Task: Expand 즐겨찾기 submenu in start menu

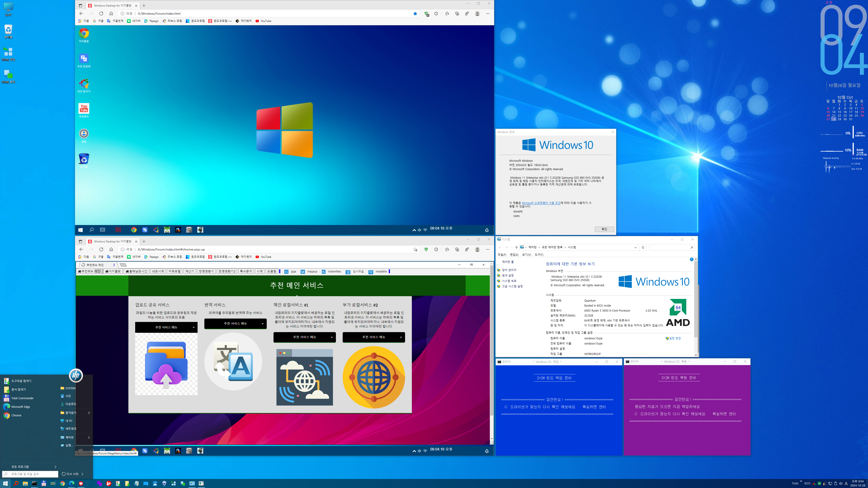Action: tap(75, 413)
